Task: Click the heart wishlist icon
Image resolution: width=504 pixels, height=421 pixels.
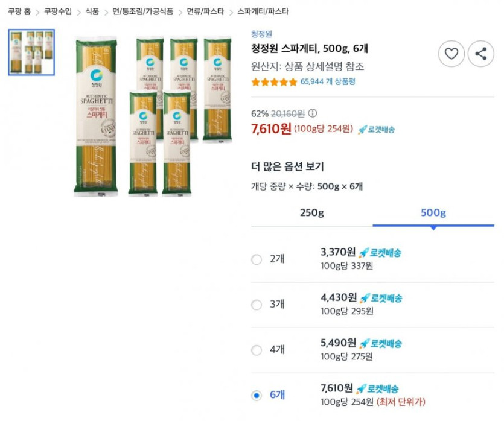Action: pyautogui.click(x=451, y=54)
